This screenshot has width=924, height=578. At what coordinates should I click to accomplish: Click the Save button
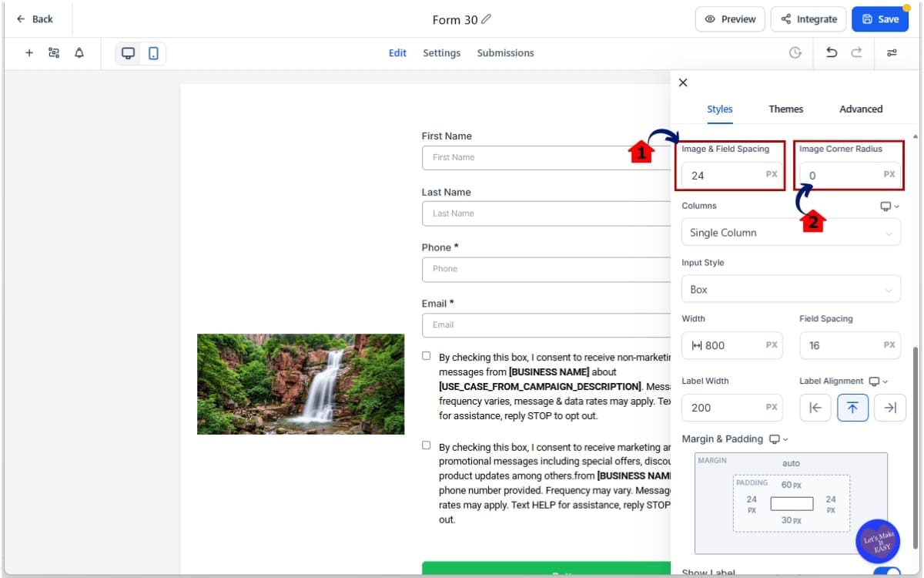point(880,18)
